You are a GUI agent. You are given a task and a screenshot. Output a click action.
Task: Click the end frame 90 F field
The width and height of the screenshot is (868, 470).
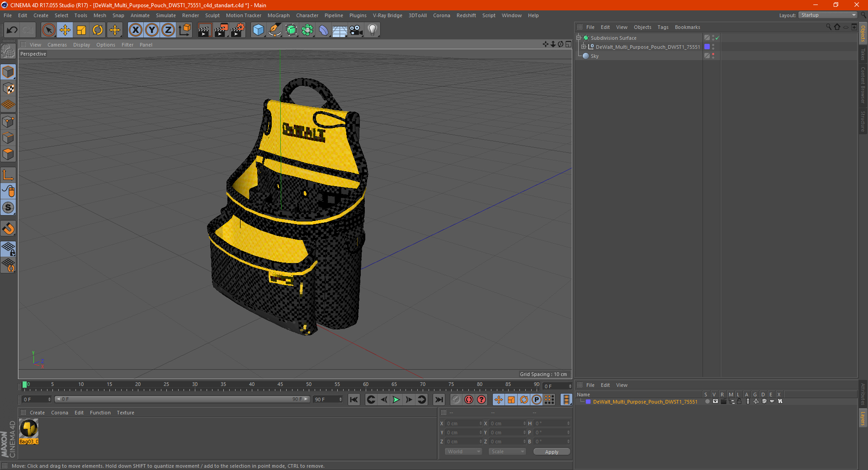328,399
